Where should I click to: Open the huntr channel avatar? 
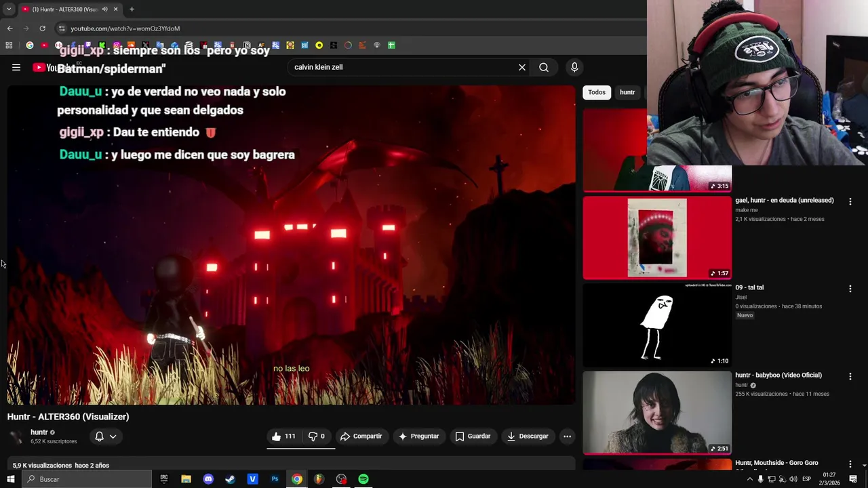(16, 437)
